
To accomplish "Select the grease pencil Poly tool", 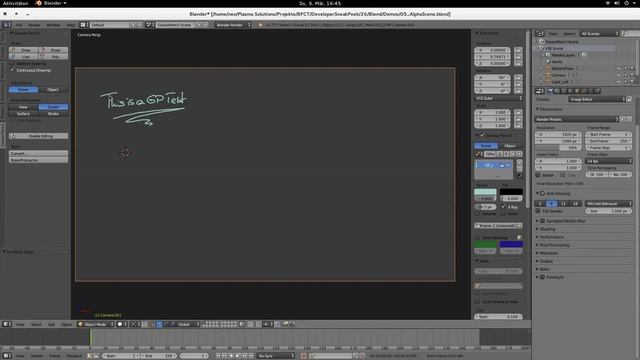I will [53, 56].
